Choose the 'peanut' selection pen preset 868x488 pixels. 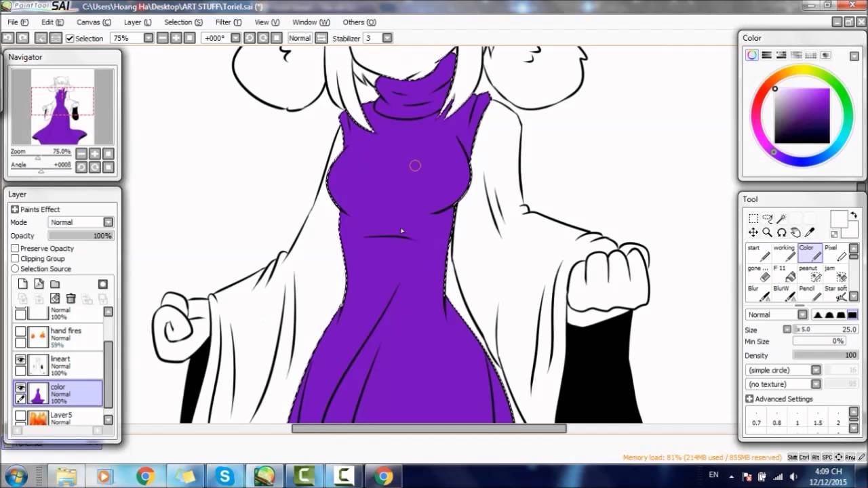810,273
